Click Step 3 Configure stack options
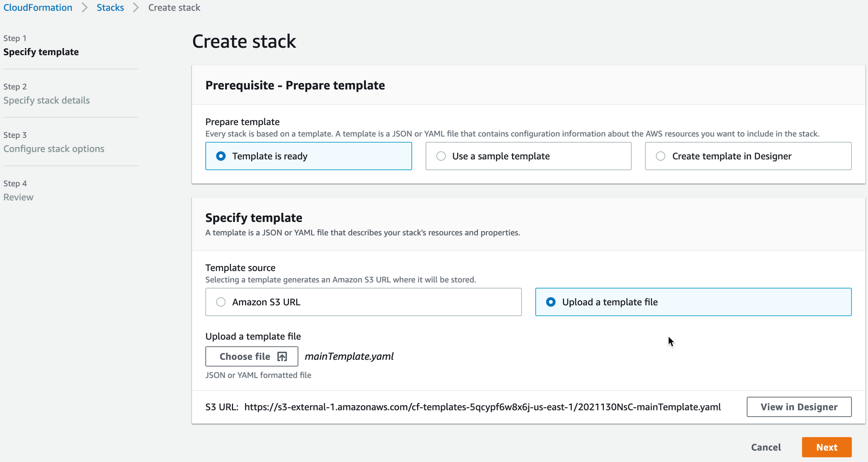Viewport: 868px width, 462px height. [54, 149]
